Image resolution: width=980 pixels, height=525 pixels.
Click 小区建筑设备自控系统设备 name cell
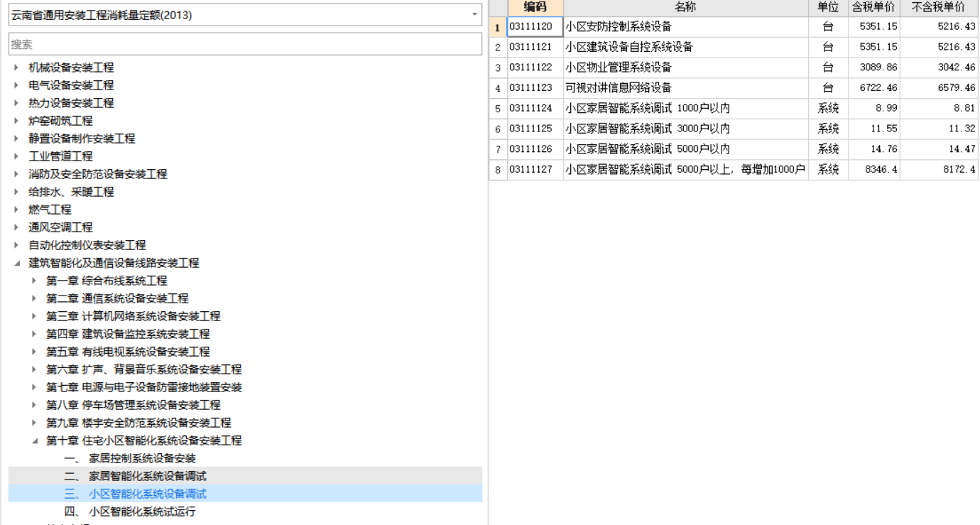[x=686, y=47]
